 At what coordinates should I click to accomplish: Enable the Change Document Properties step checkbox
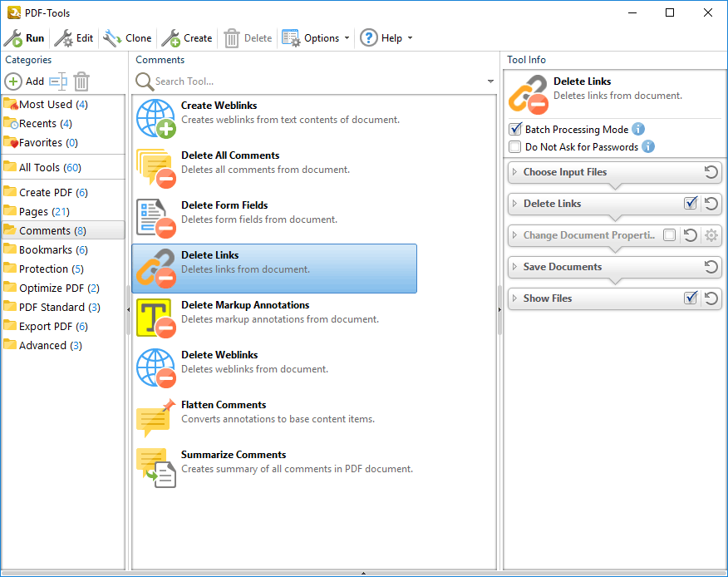pos(669,235)
